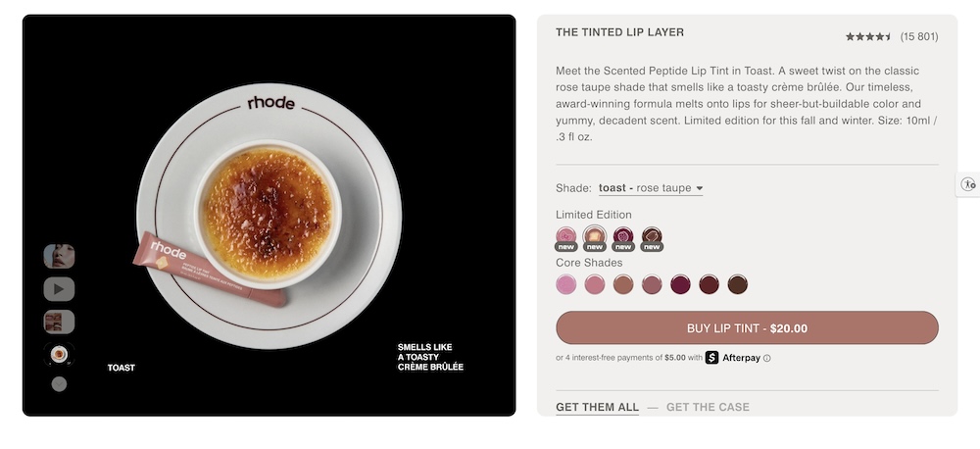Select the crème brûlée dish thumbnail

(59, 354)
